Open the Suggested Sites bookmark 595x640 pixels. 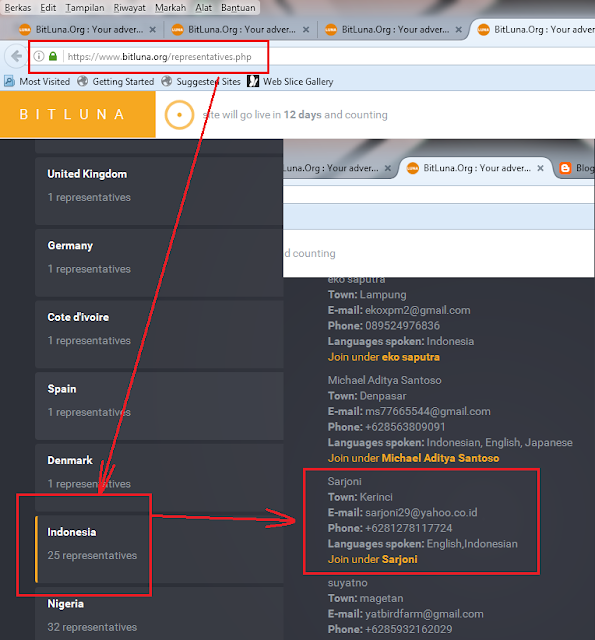point(201,82)
